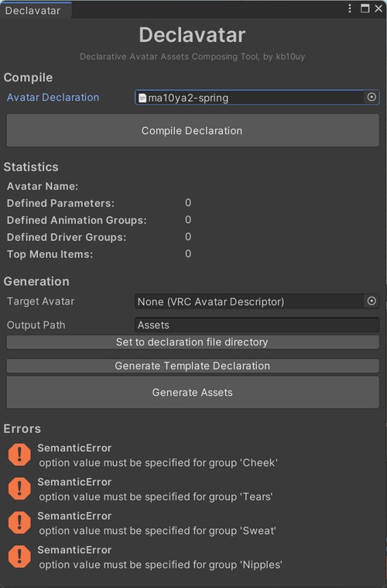Click the file icon beside ma10ya2-spring

pos(142,98)
